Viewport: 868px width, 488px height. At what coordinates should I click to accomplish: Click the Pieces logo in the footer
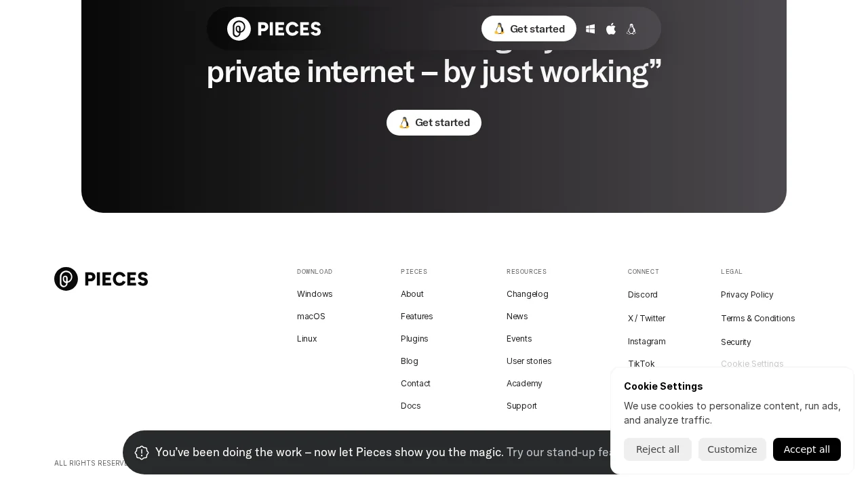click(x=100, y=279)
